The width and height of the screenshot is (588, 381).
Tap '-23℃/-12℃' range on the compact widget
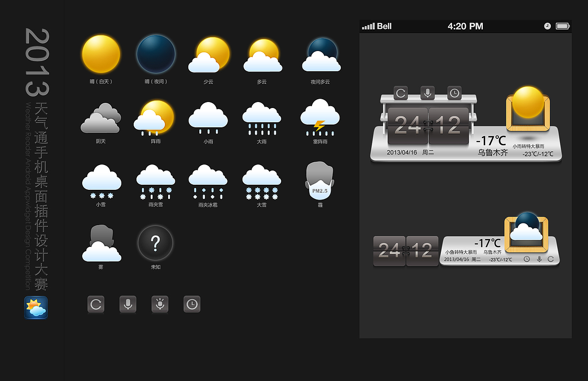click(x=500, y=260)
